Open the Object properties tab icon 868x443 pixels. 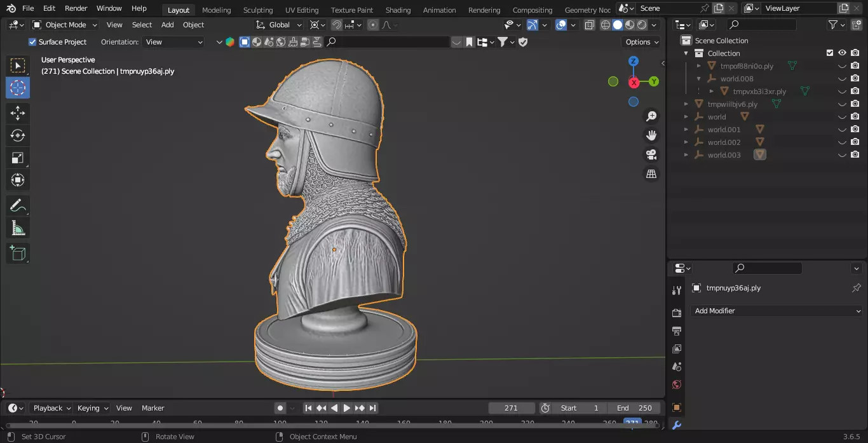click(x=677, y=407)
